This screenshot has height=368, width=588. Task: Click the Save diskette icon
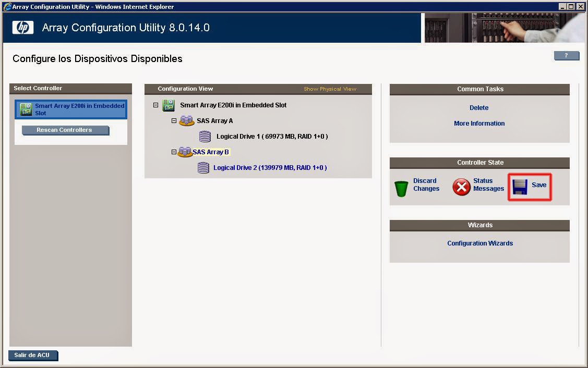tap(519, 186)
